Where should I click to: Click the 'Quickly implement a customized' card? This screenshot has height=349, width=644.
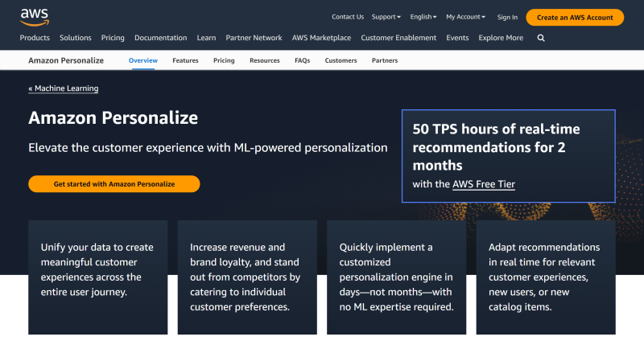[x=396, y=277]
